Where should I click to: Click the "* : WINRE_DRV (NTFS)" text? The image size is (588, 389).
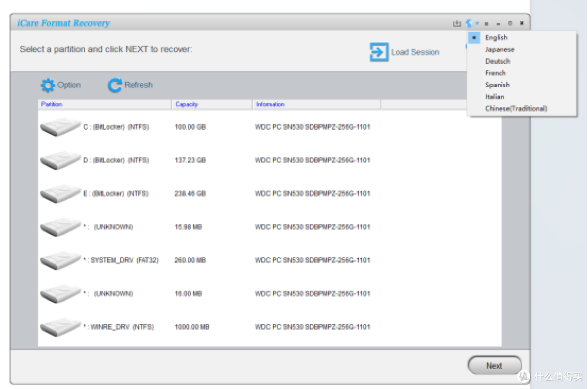pyautogui.click(x=119, y=327)
